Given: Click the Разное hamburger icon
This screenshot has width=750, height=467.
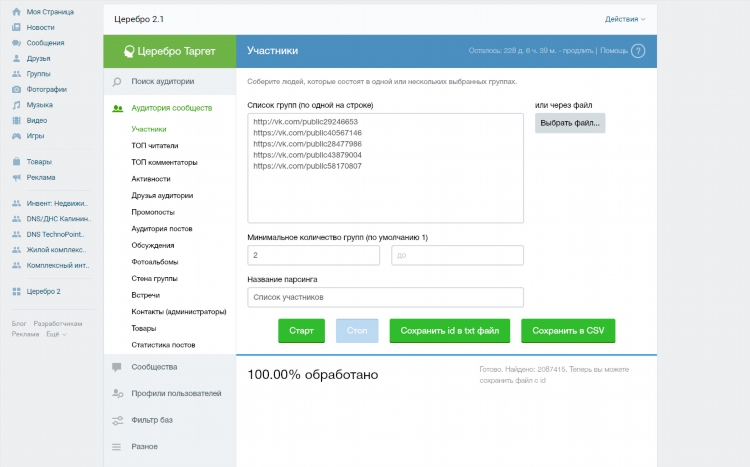Looking at the screenshot, I should click(117, 447).
